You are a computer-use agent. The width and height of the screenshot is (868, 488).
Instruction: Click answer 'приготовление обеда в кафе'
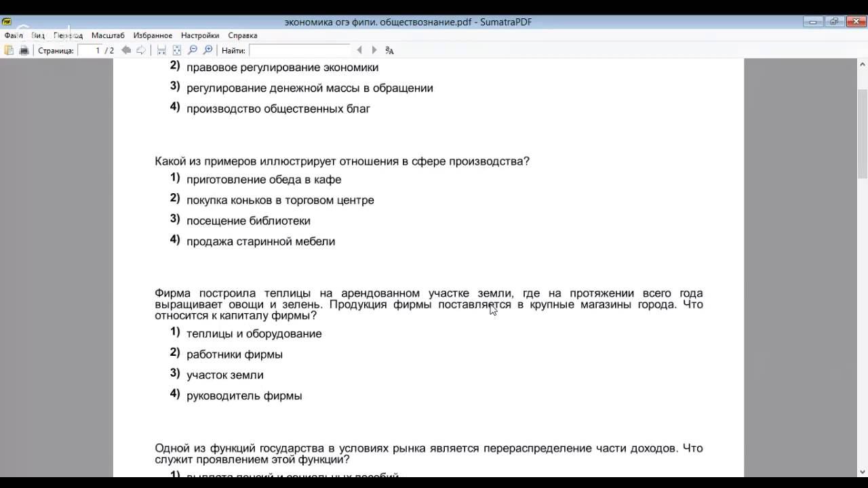click(264, 180)
